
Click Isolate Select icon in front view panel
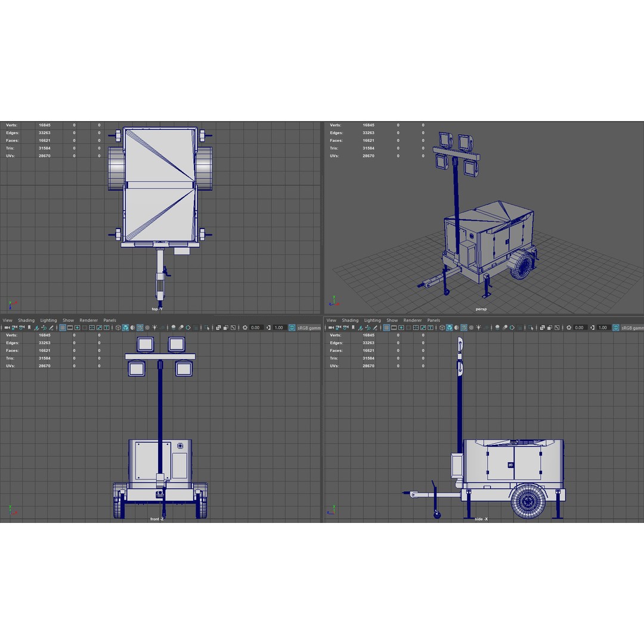click(x=208, y=327)
